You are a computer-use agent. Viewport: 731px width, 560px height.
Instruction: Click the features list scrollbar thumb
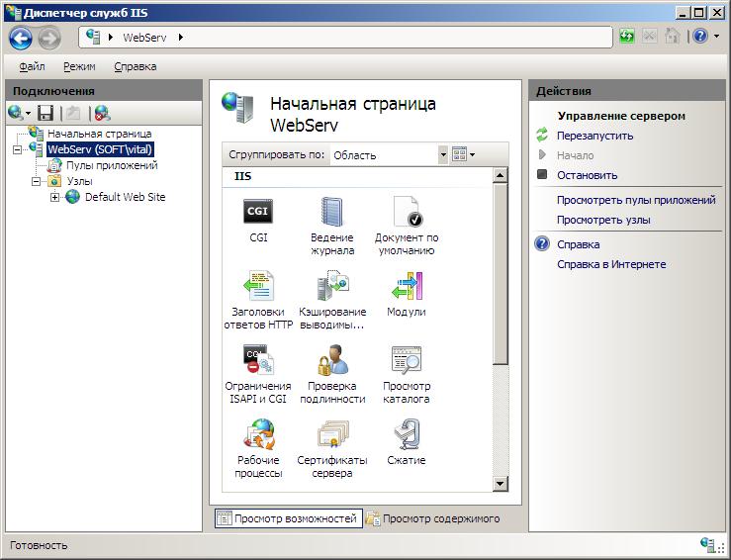[500, 274]
